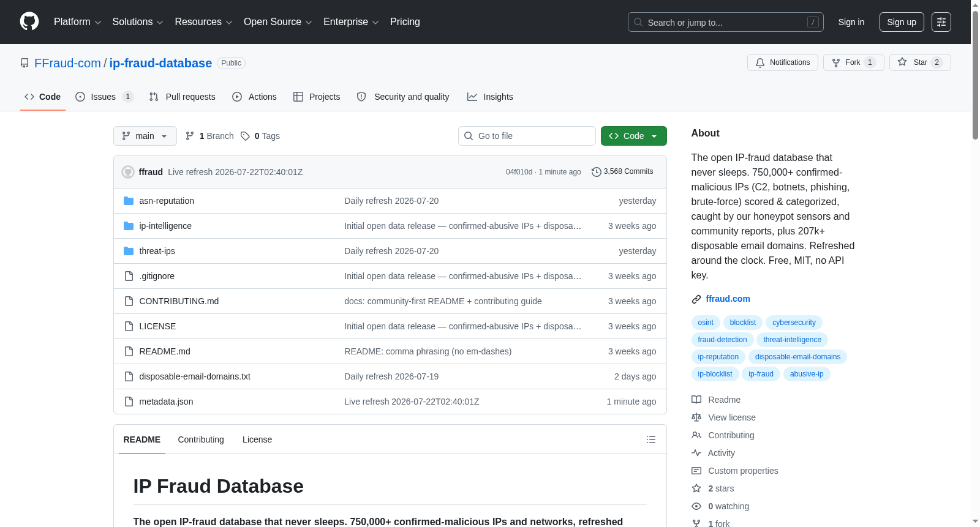
Task: Open the threat-ips folder icon
Action: (129, 251)
